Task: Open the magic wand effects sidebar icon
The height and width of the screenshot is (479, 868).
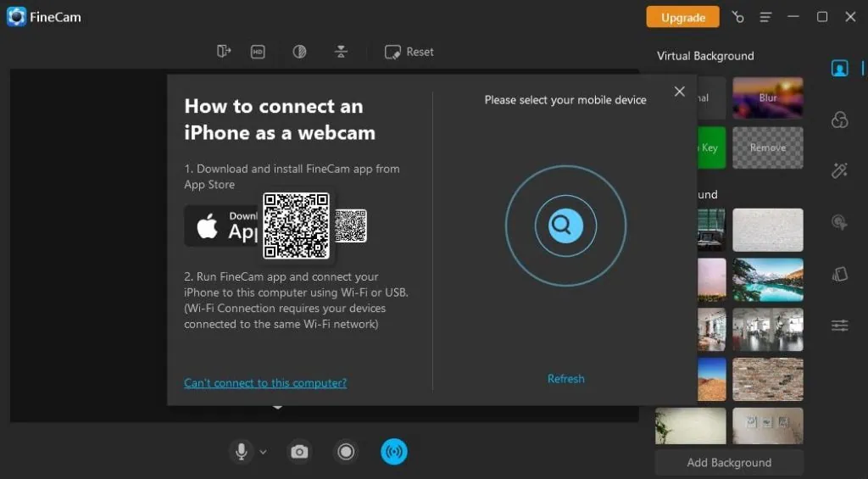Action: [839, 170]
